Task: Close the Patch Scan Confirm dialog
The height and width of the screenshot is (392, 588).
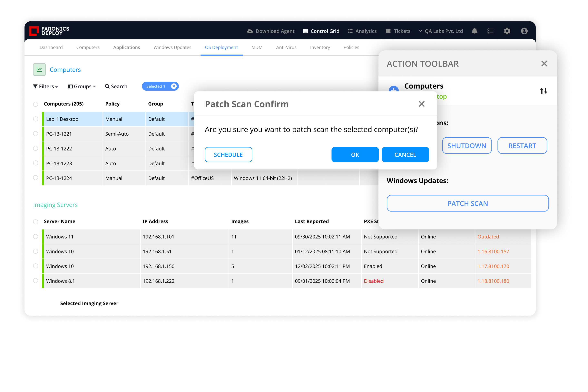Action: 421,104
